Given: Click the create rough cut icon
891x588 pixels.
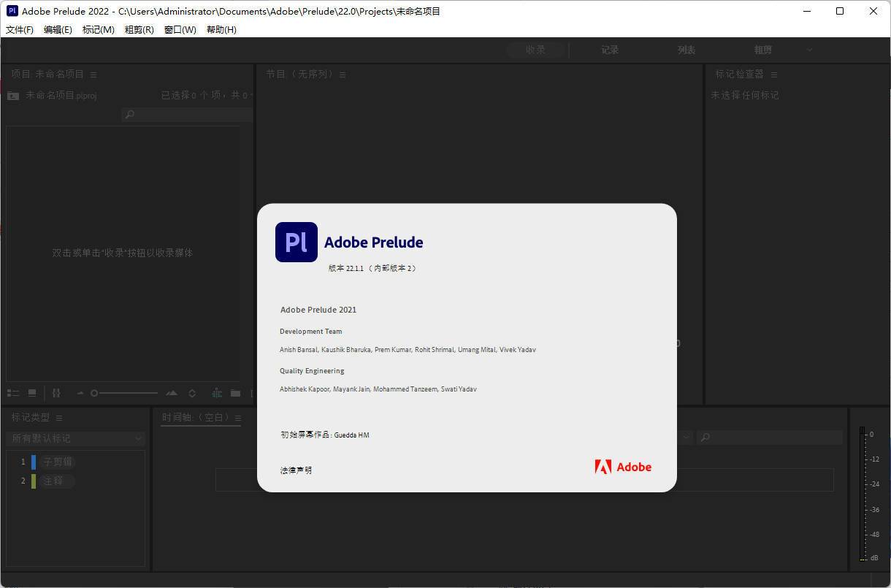Looking at the screenshot, I should coord(217,393).
